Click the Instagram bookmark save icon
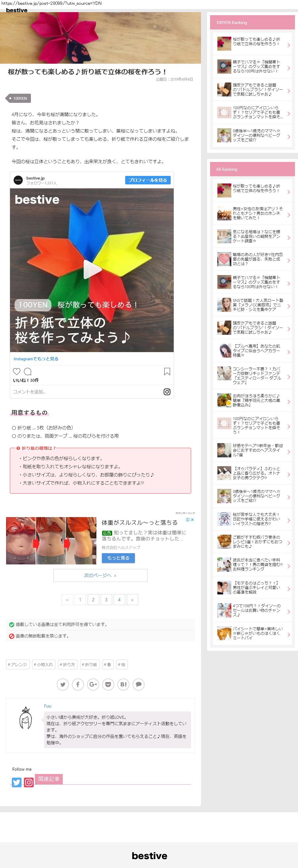Image resolution: width=298 pixels, height=868 pixels. pyautogui.click(x=167, y=371)
